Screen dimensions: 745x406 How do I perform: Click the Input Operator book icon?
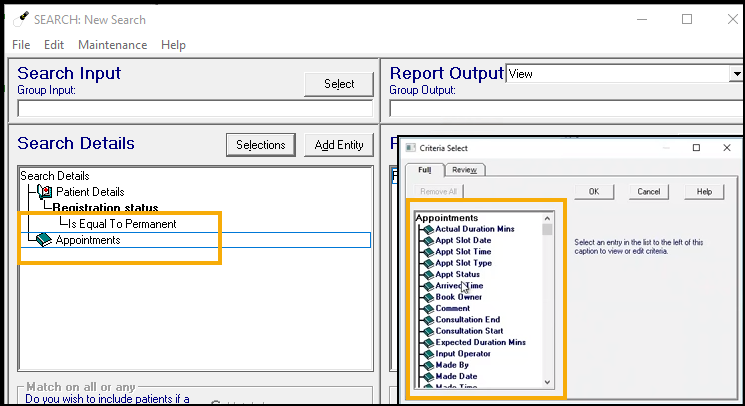(x=427, y=354)
